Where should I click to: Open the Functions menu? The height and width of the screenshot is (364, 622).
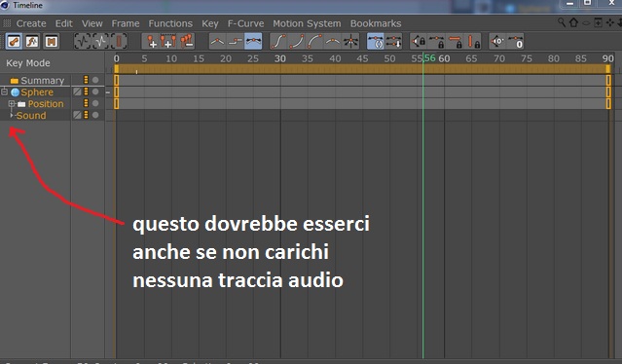pyautogui.click(x=170, y=23)
